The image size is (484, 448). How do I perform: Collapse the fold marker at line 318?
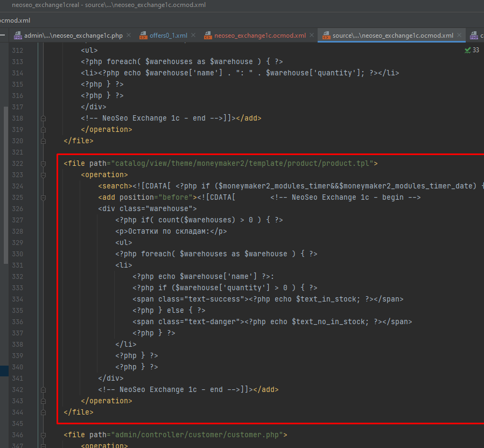point(43,118)
